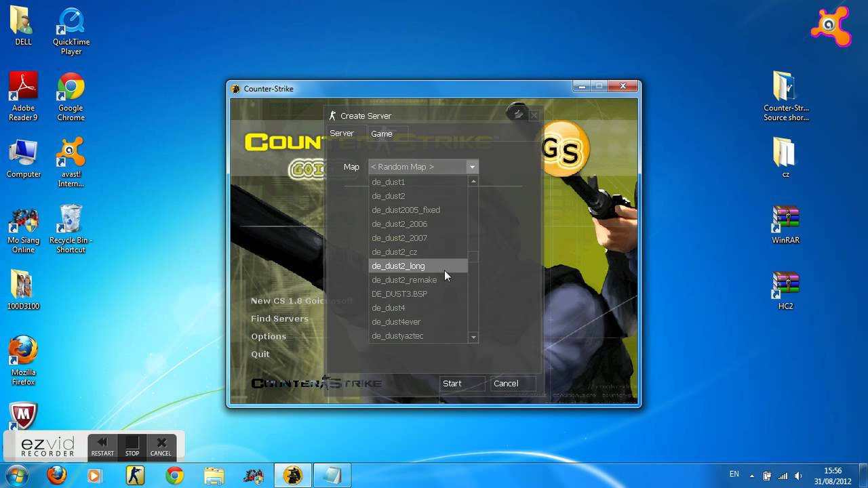Select de_dust2_remake map
This screenshot has height=488, width=868.
418,280
